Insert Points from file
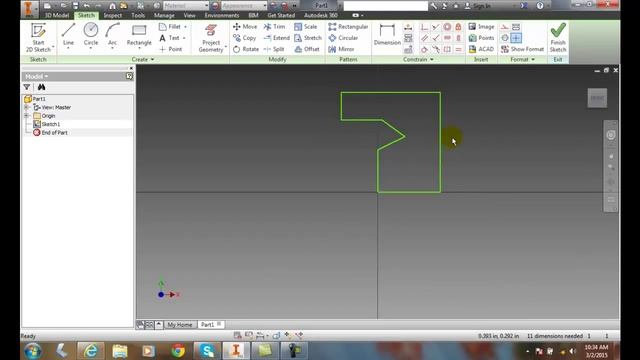This screenshot has width=640, height=360. coord(481,38)
